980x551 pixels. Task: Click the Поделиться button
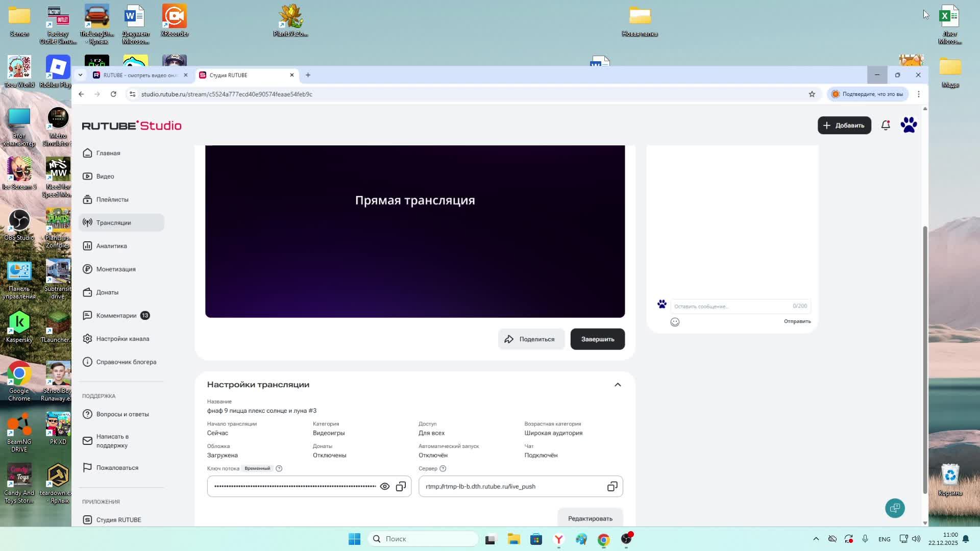[x=530, y=339]
